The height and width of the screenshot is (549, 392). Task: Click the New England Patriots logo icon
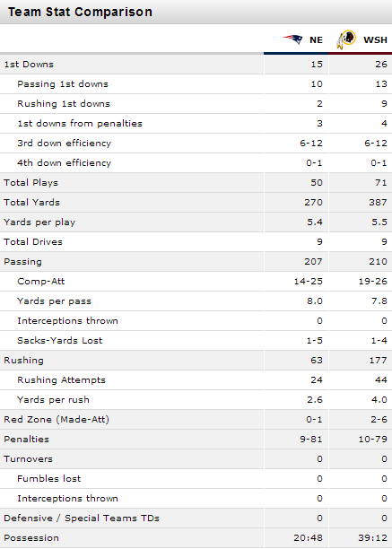point(292,39)
